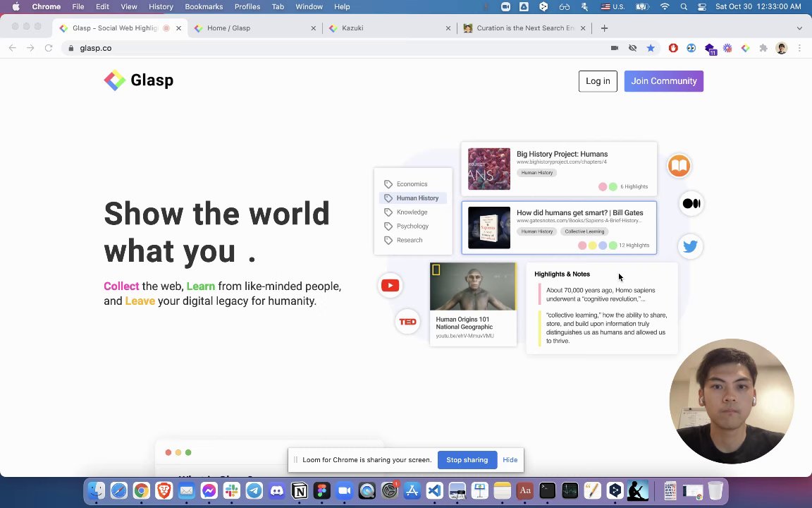Launch Messenger from the Dock

coord(209,490)
